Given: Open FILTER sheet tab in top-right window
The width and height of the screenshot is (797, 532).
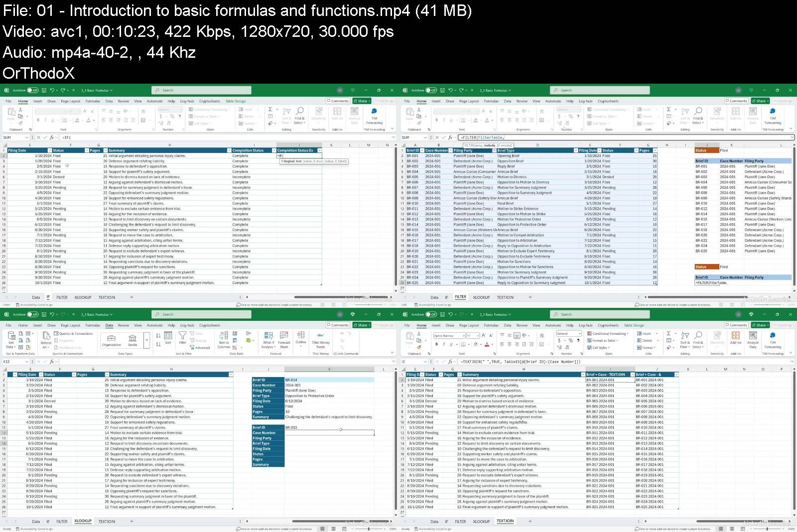Looking at the screenshot, I should (x=461, y=297).
